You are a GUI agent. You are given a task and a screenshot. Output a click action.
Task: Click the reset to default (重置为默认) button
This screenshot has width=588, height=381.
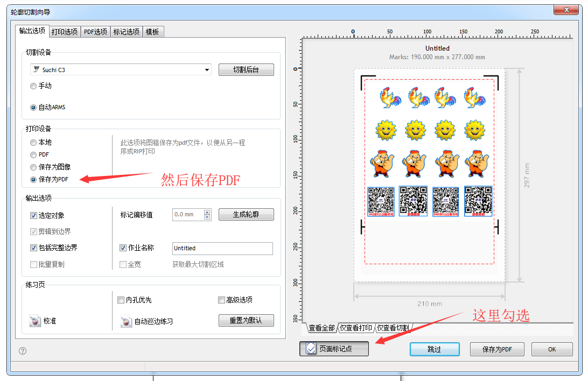[246, 321]
